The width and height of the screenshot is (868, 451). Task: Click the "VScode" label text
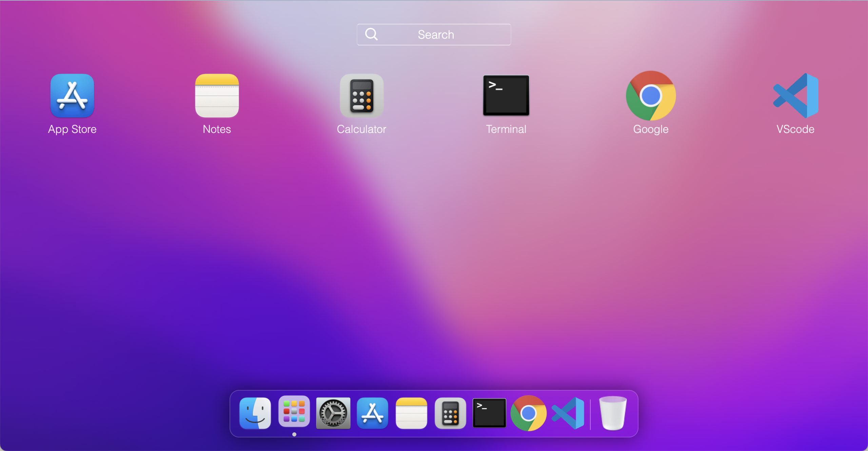click(x=796, y=129)
